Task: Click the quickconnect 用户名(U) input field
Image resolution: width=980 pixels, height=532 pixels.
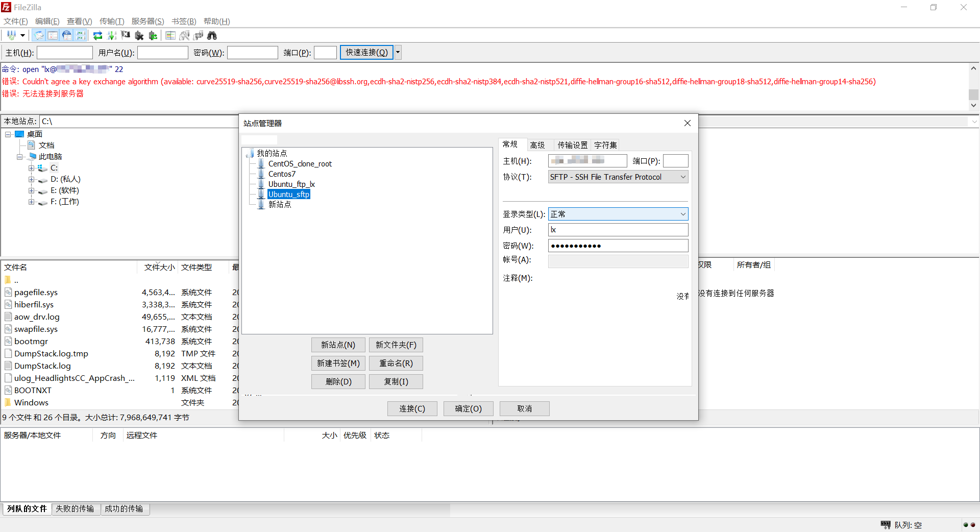Action: point(163,53)
